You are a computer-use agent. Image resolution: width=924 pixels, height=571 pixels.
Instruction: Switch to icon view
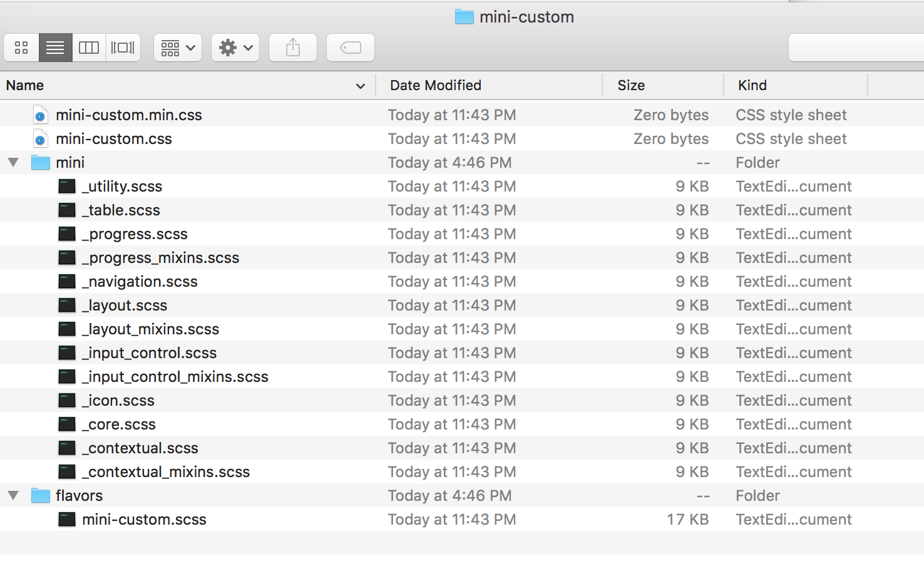coord(21,48)
